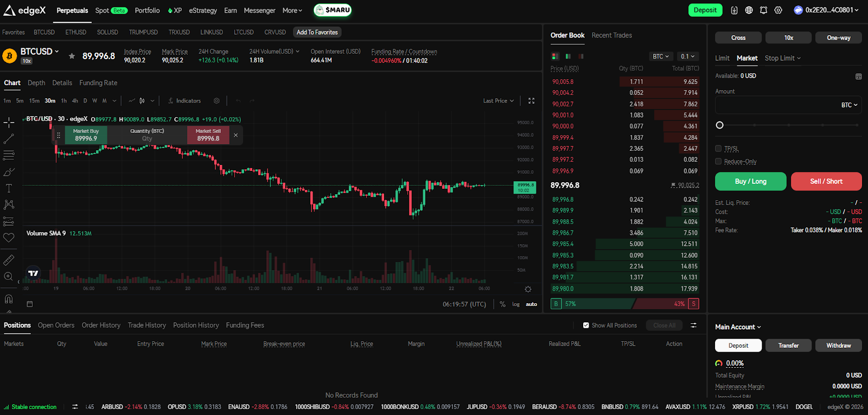This screenshot has width=868, height=415.
Task: Open the chart patterns tool
Action: point(9,205)
